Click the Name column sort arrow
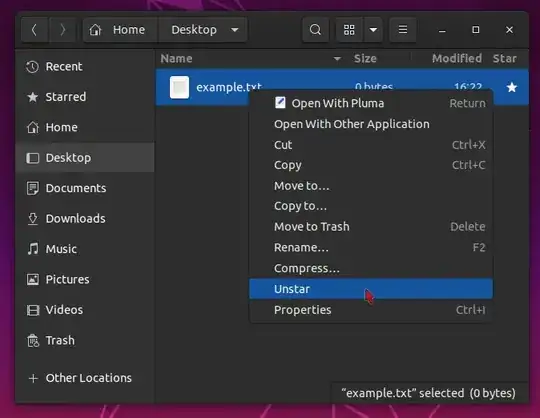 [337, 59]
